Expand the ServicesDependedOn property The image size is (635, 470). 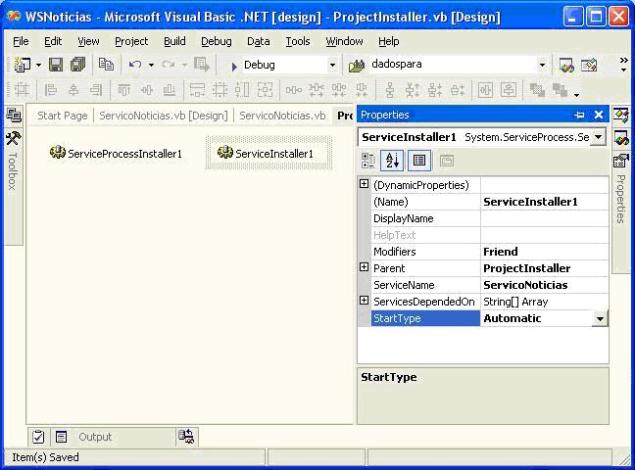(x=364, y=301)
